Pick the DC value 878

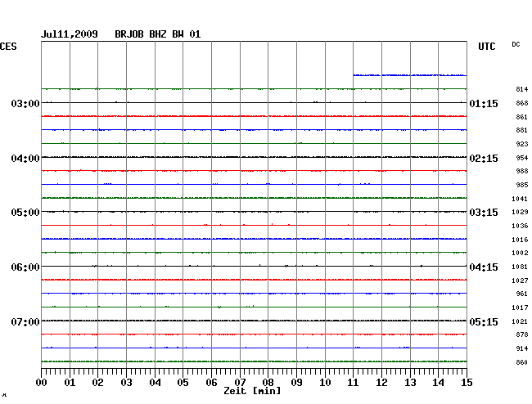[x=522, y=334]
